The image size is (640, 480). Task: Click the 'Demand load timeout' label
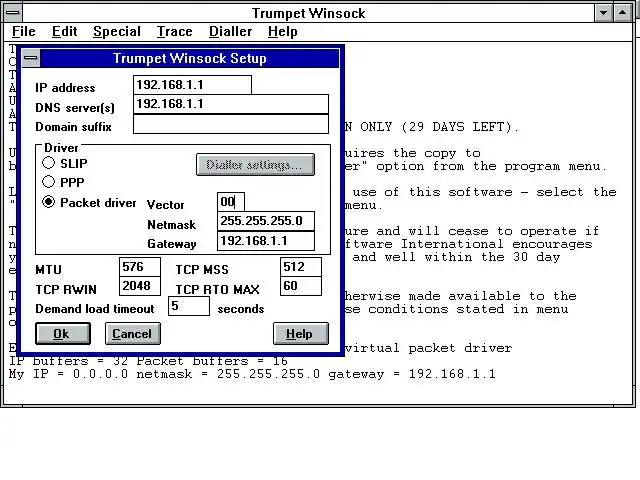click(95, 309)
